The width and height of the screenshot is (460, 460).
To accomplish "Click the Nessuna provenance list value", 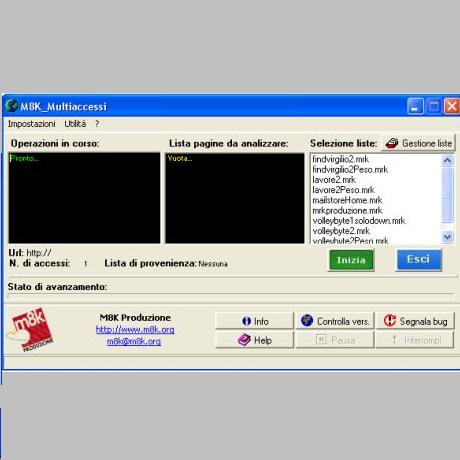I will (213, 264).
